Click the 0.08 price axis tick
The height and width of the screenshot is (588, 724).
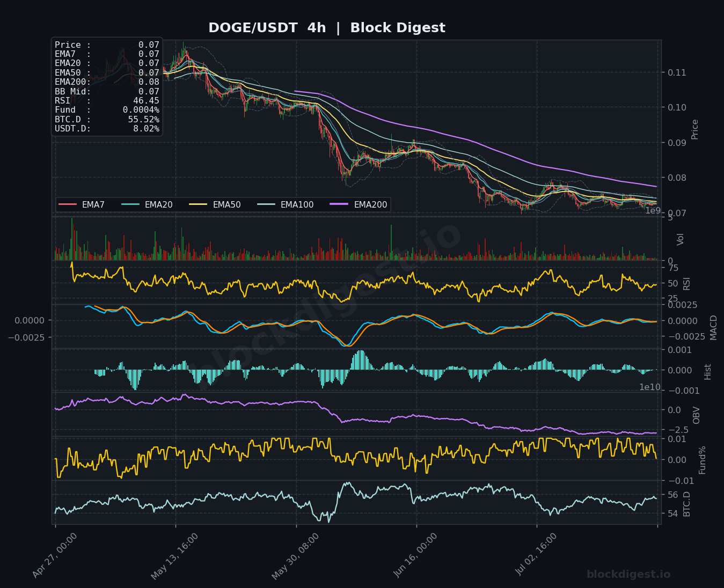(x=677, y=178)
